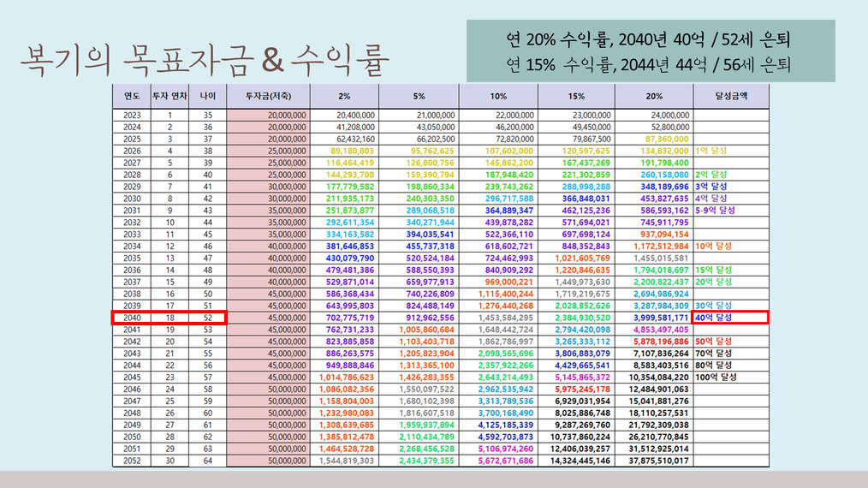
Task: Select the '나이' column header
Action: pos(206,97)
